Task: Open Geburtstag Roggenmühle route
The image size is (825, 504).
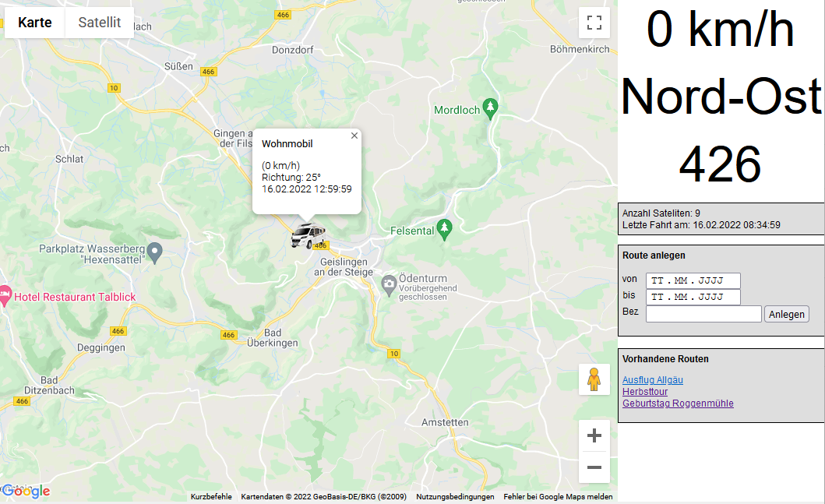Action: [678, 404]
